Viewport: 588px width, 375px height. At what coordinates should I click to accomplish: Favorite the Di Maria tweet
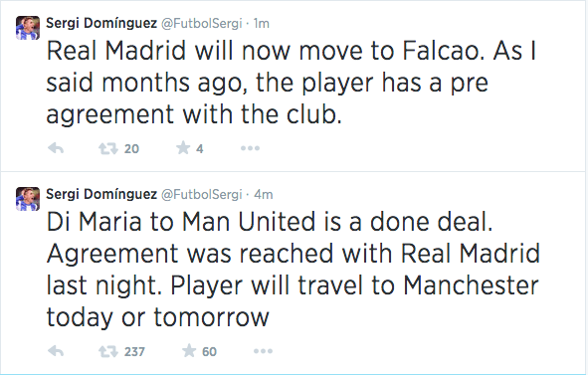point(189,351)
